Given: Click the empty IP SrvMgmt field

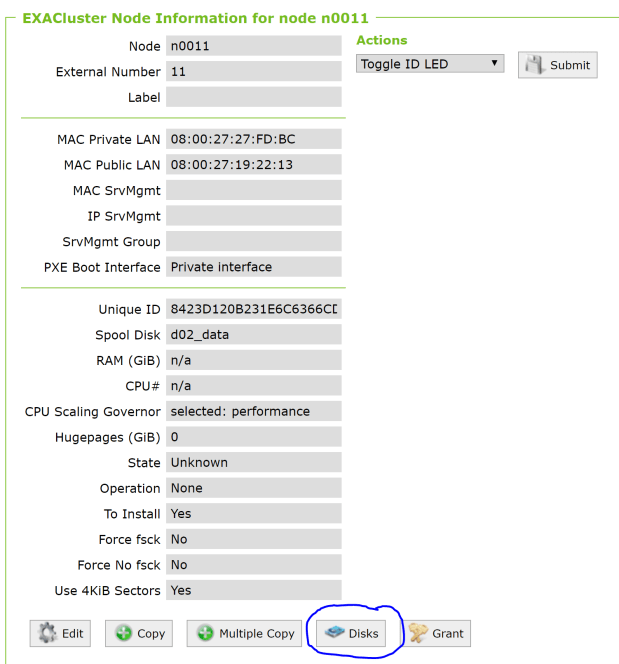Looking at the screenshot, I should (254, 216).
